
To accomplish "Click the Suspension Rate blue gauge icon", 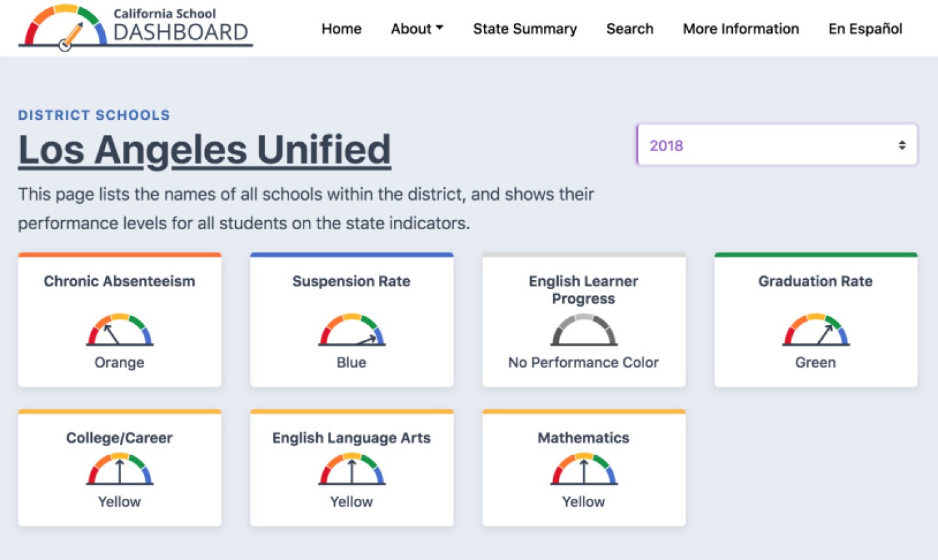I will [352, 329].
